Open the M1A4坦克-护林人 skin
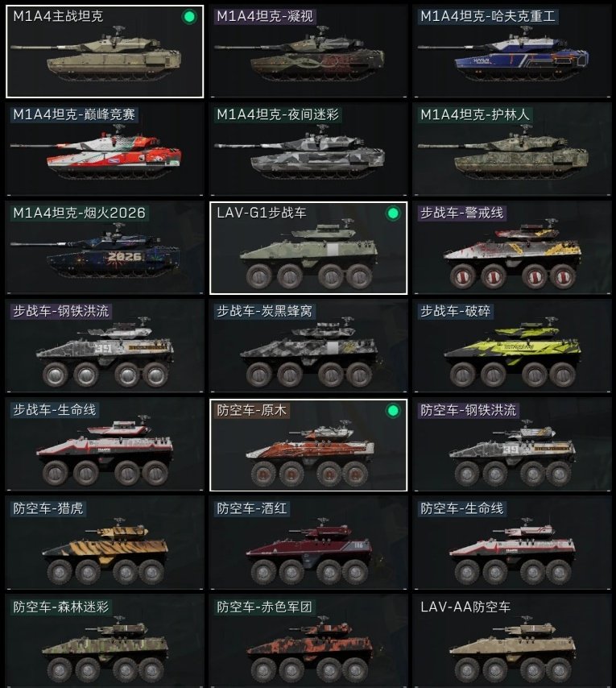 511,150
